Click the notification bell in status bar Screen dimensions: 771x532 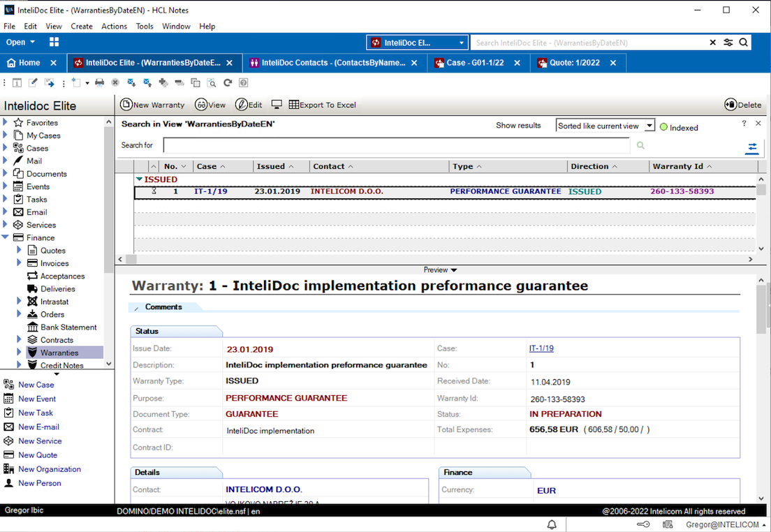tap(552, 524)
